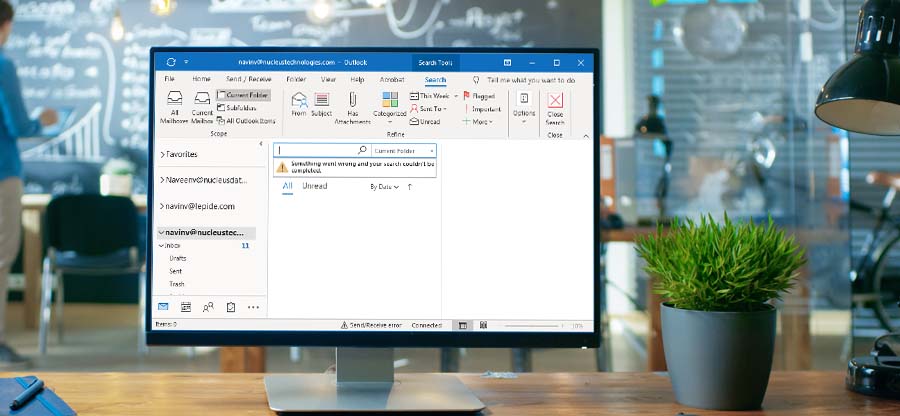Switch to the Calendar view icon
The width and height of the screenshot is (900, 416).
pos(185,307)
